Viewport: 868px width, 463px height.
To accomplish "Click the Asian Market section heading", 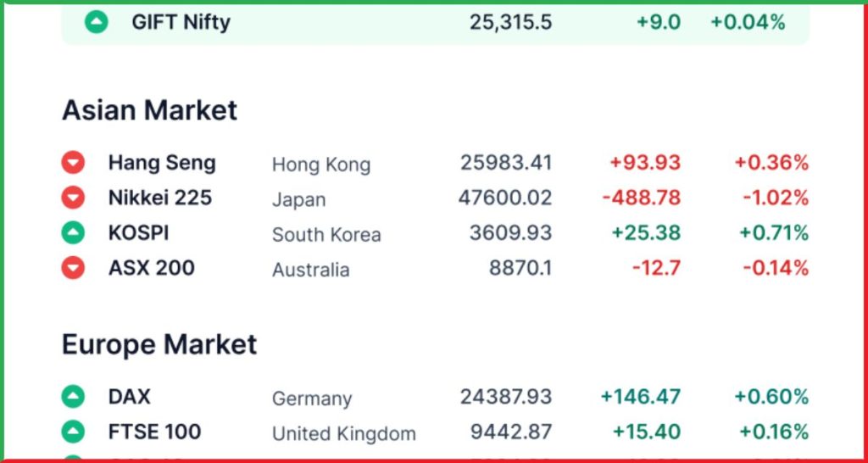I will pyautogui.click(x=149, y=109).
